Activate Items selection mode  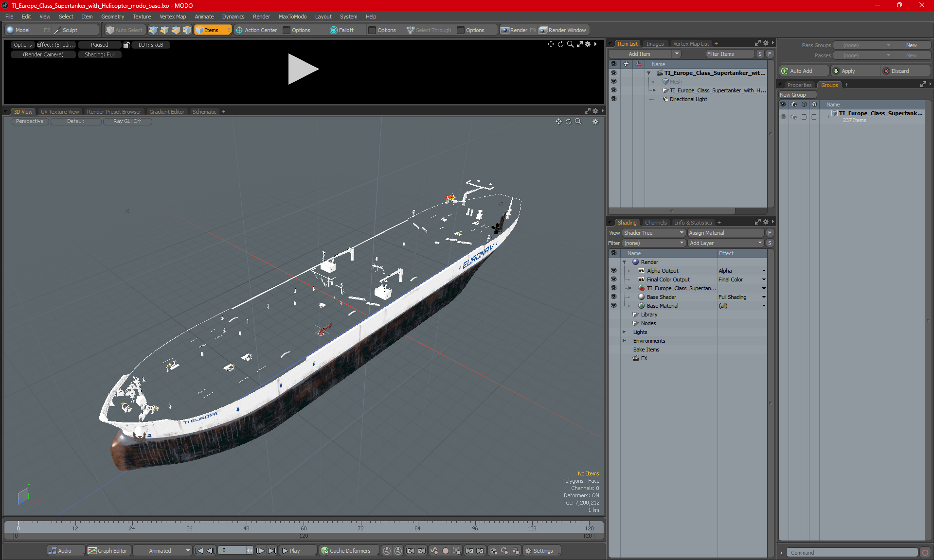(x=213, y=30)
